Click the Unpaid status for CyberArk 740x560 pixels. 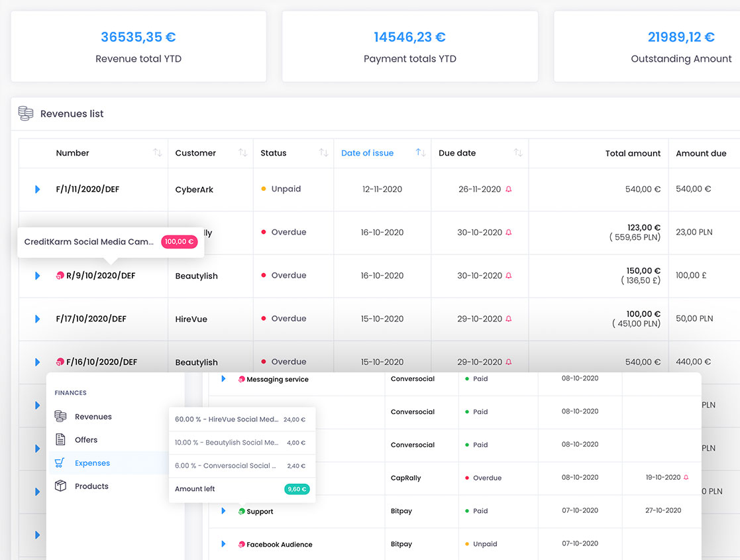point(282,189)
